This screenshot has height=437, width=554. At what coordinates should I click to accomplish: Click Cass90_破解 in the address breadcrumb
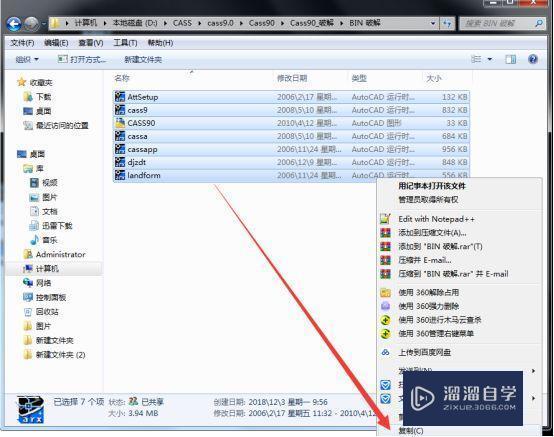[312, 23]
